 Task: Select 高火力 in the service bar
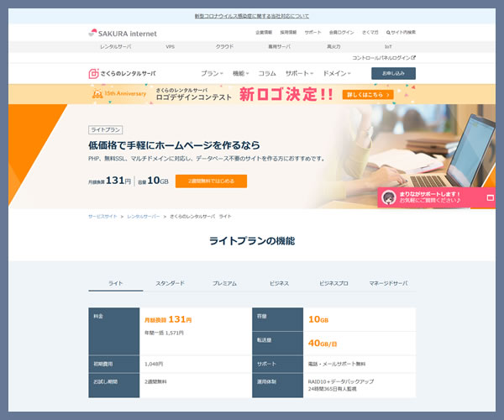coord(333,47)
